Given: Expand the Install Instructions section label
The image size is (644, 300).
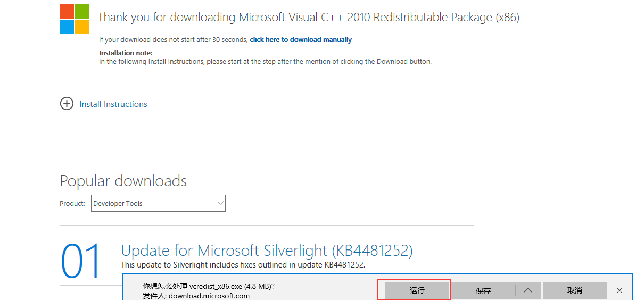Looking at the screenshot, I should pyautogui.click(x=113, y=104).
